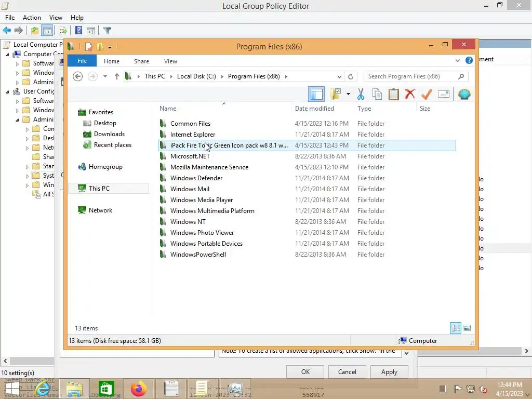Open the File tab in Explorer
The width and height of the screenshot is (532, 399).
coord(82,61)
